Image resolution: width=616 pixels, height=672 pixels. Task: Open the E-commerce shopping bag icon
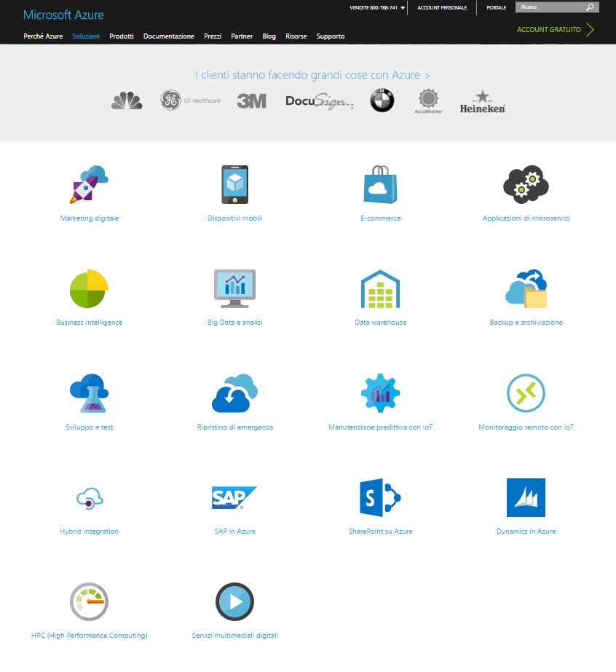click(380, 184)
